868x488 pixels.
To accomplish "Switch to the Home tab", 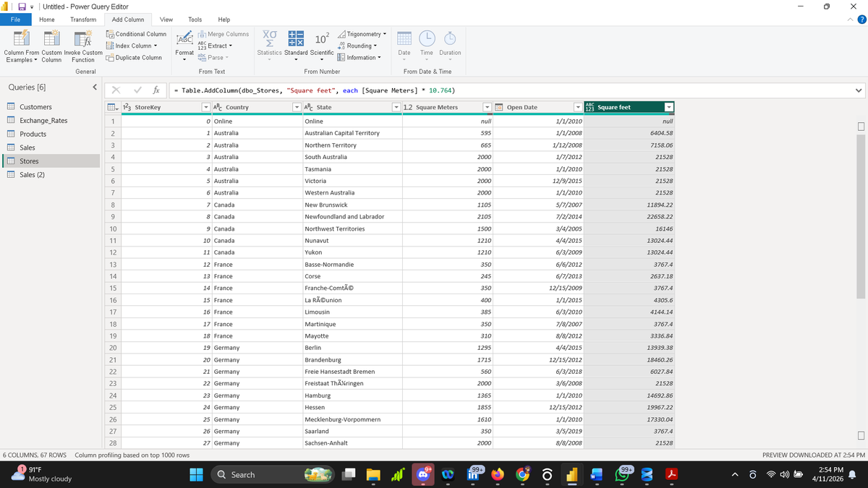I will click(x=47, y=20).
